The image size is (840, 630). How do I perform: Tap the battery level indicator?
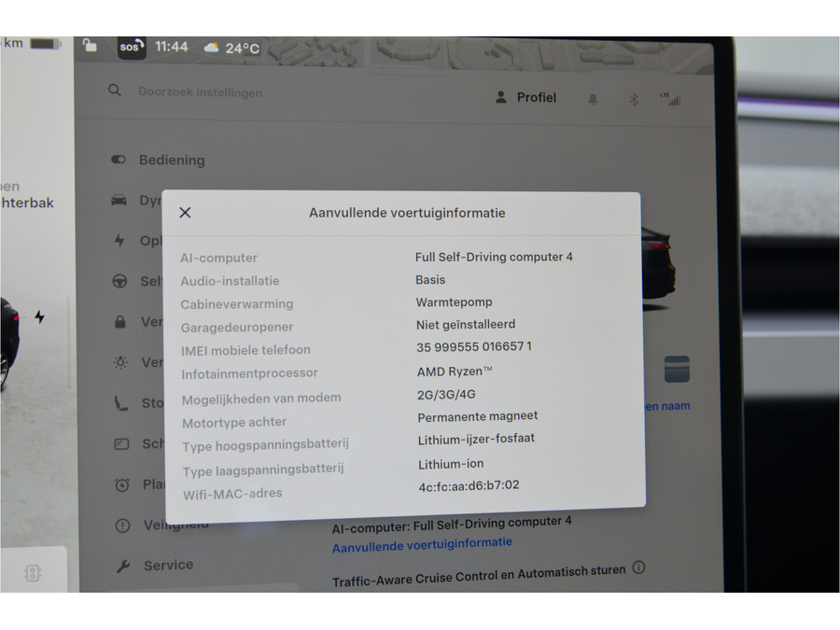[46, 43]
